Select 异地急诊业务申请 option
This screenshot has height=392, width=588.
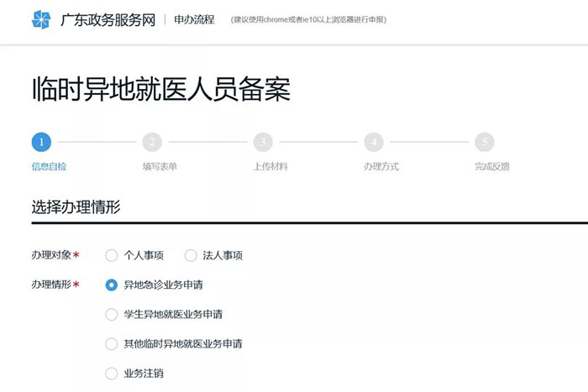point(112,285)
